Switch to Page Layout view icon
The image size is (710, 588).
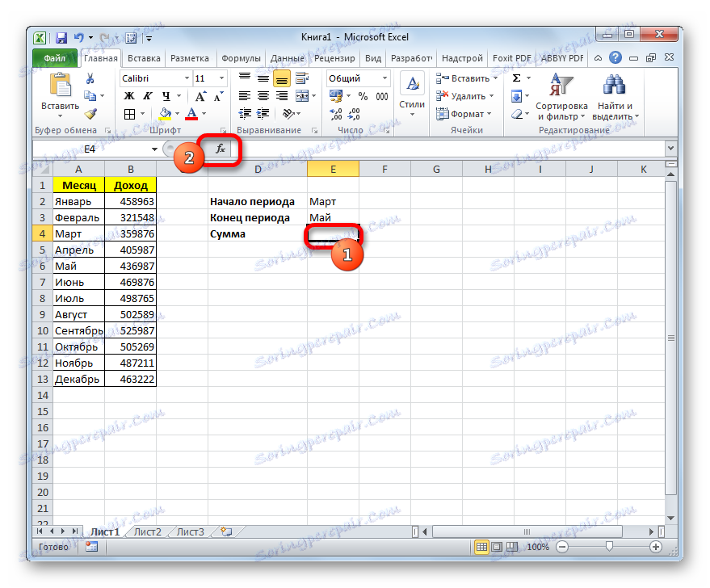pyautogui.click(x=497, y=547)
